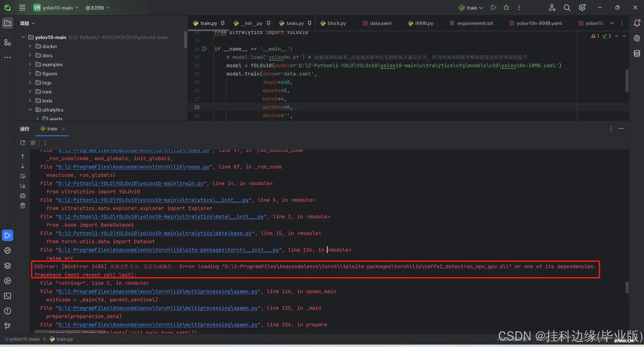This screenshot has width=644, height=347.
Task: Toggle the Project tool window folder icon
Action: (x=8, y=23)
